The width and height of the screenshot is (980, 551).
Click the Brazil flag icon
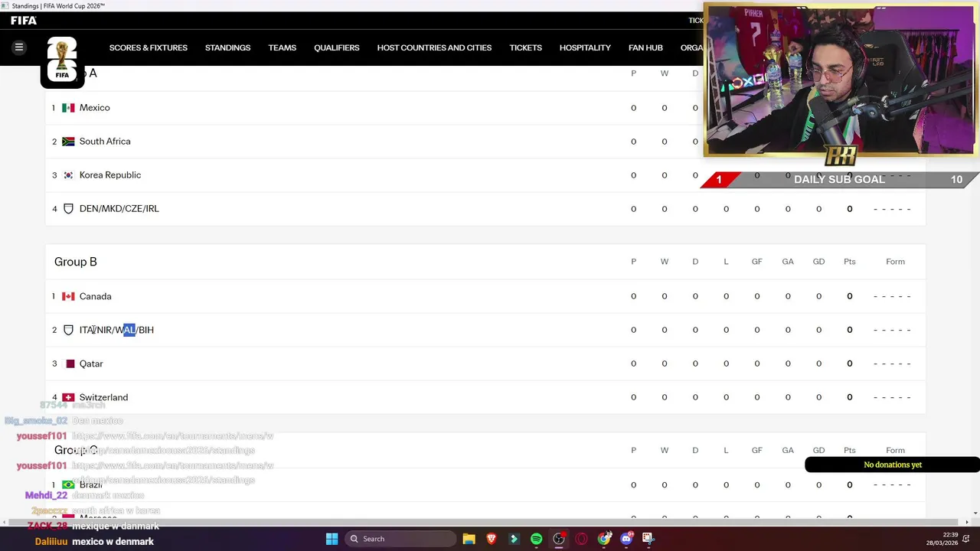(68, 484)
